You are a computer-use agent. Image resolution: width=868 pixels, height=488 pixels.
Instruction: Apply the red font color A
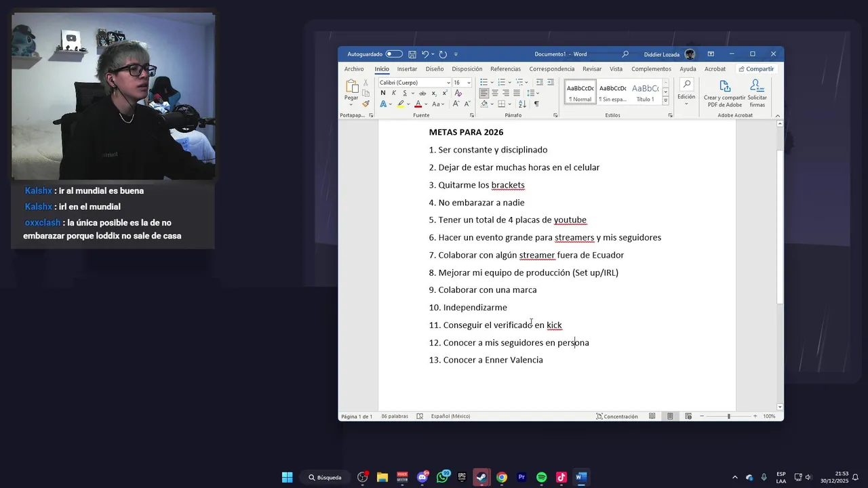point(418,104)
